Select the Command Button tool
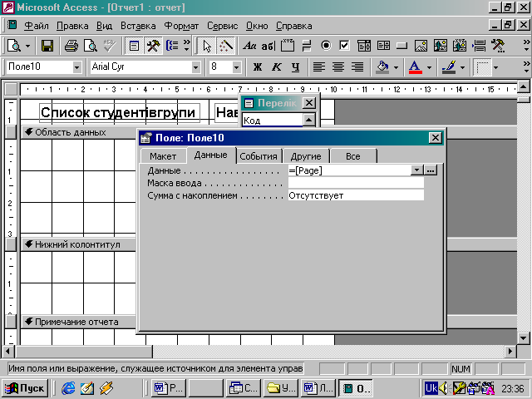The height and width of the screenshot is (399, 532). pyautogui.click(x=402, y=46)
